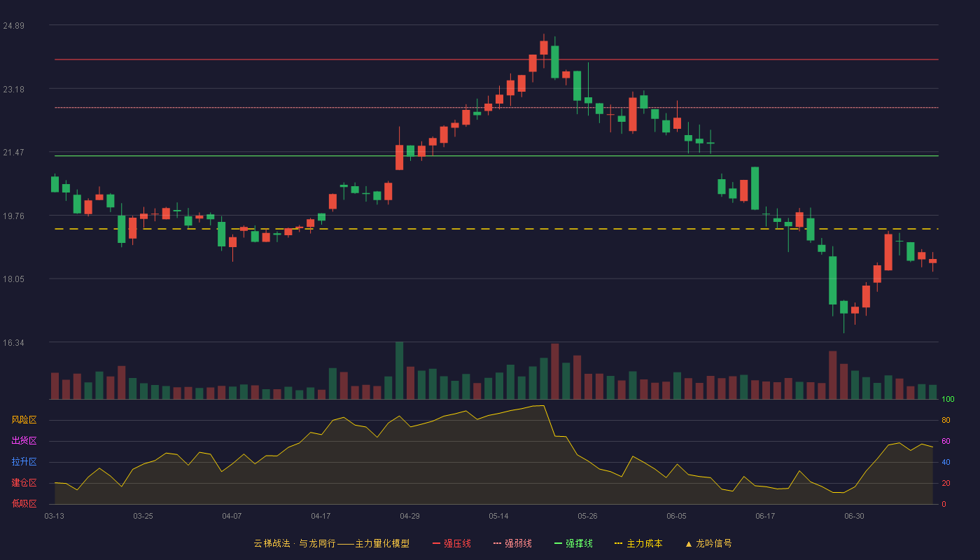Click the 19.76 price axis label

(x=13, y=216)
